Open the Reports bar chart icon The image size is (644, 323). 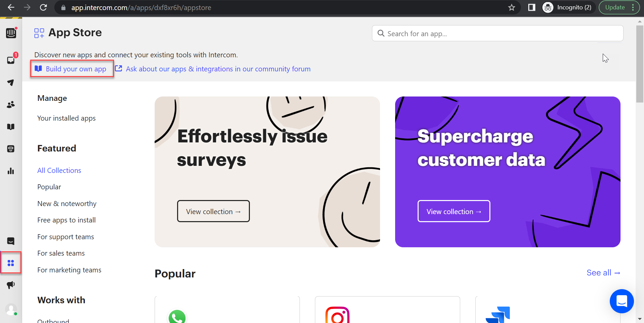point(11,171)
